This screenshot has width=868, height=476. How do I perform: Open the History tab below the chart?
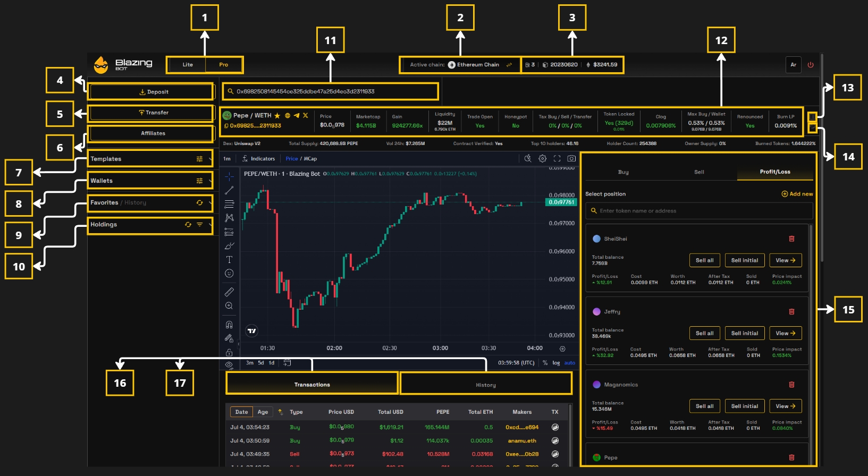(485, 385)
